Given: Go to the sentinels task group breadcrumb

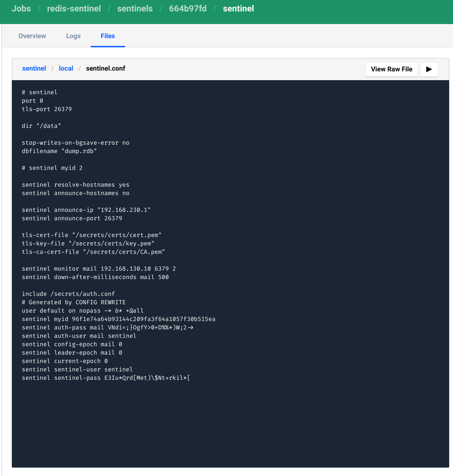Looking at the screenshot, I should pos(135,8).
